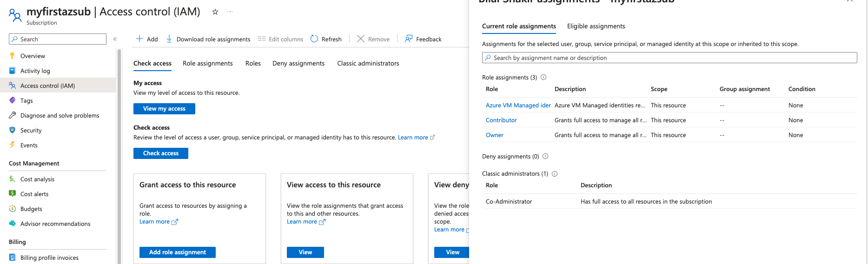
Task: Click the Group assignment column header
Action: [x=745, y=89]
